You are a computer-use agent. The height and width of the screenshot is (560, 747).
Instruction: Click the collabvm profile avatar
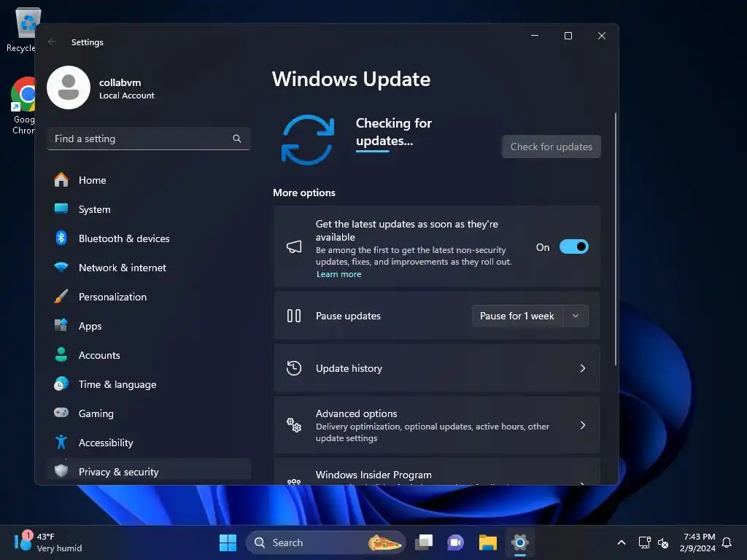[x=69, y=87]
